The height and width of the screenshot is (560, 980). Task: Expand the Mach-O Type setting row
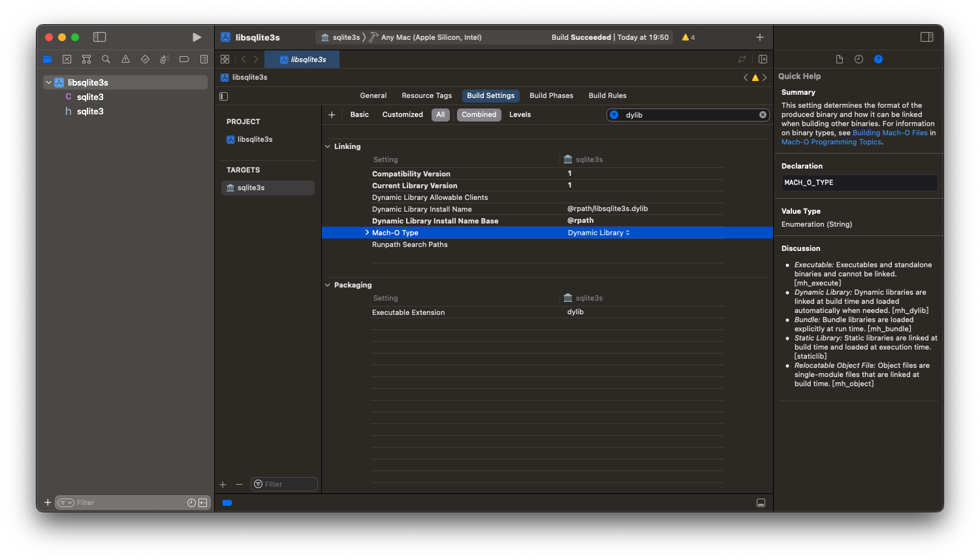pos(367,233)
